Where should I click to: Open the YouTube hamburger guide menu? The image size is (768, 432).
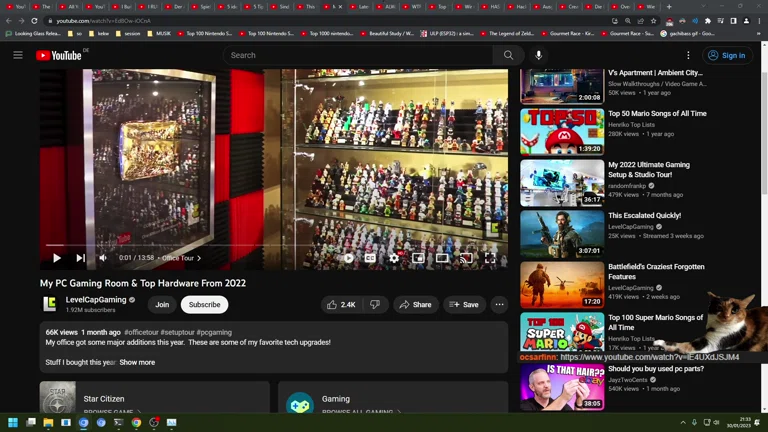(x=18, y=55)
